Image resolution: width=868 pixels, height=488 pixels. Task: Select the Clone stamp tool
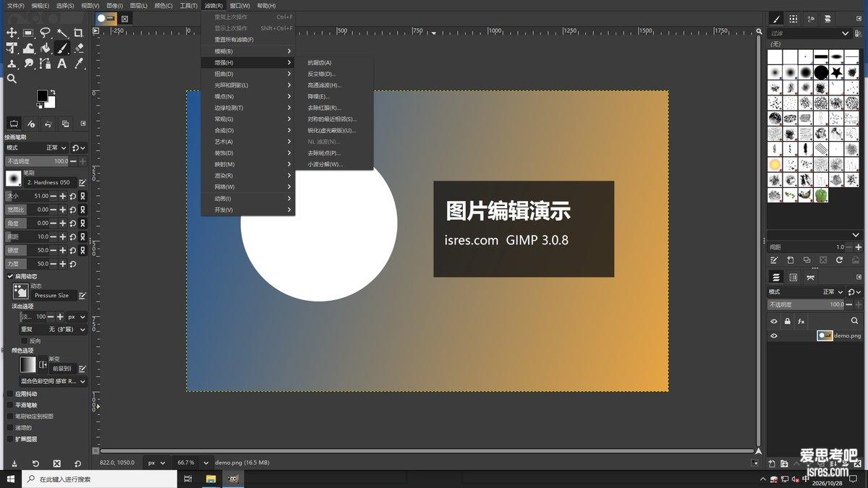12,64
